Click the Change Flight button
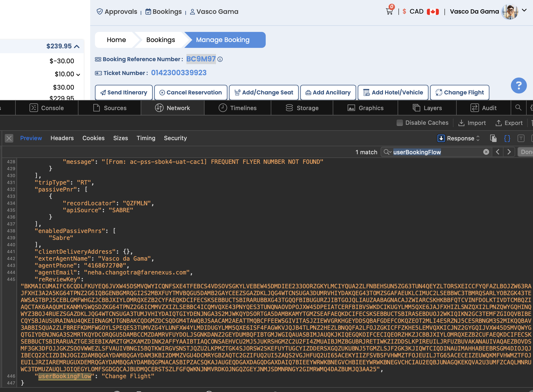The image size is (533, 392). coord(460,93)
